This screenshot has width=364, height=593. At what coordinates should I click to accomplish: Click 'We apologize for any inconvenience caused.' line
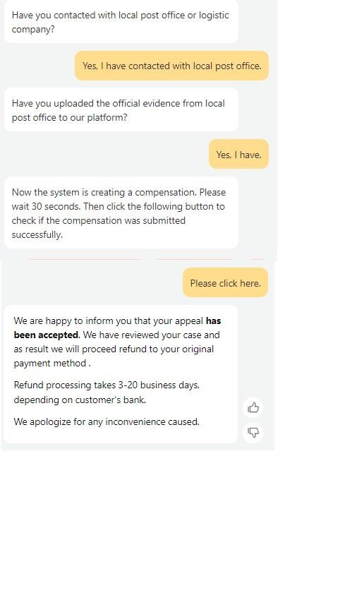(x=107, y=421)
